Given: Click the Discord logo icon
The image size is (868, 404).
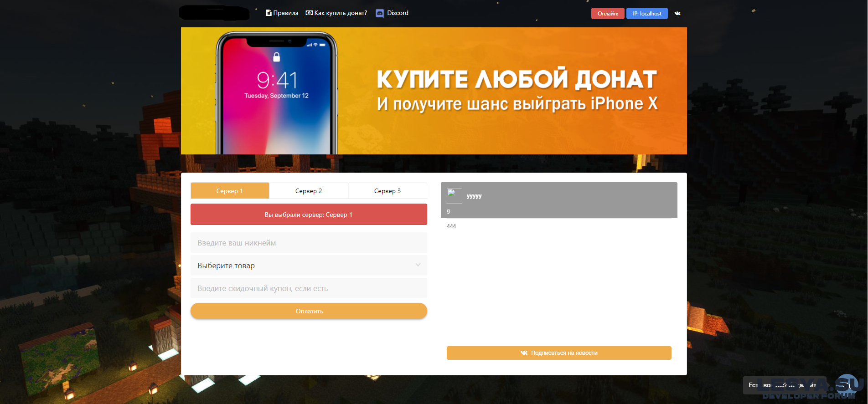Looking at the screenshot, I should (380, 13).
